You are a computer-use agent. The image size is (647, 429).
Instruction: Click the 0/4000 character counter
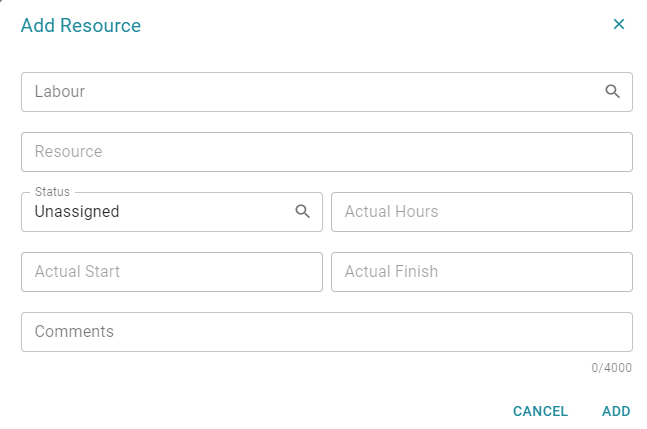(611, 368)
